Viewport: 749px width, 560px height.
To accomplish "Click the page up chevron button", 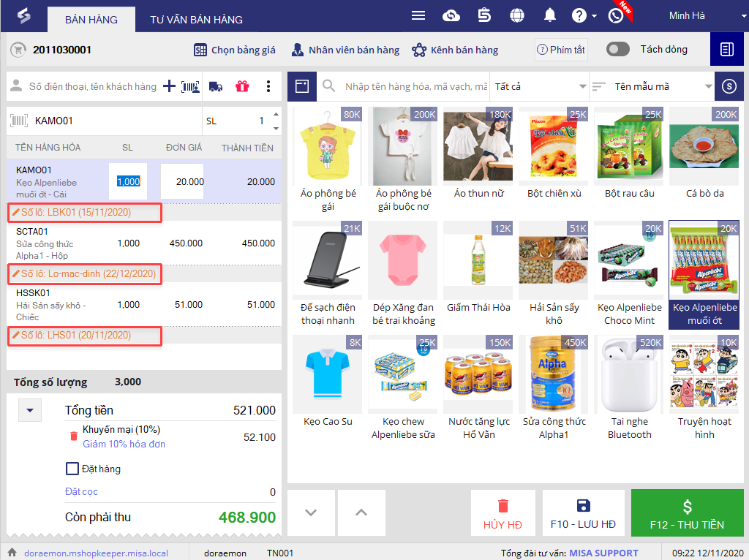I will pyautogui.click(x=361, y=512).
